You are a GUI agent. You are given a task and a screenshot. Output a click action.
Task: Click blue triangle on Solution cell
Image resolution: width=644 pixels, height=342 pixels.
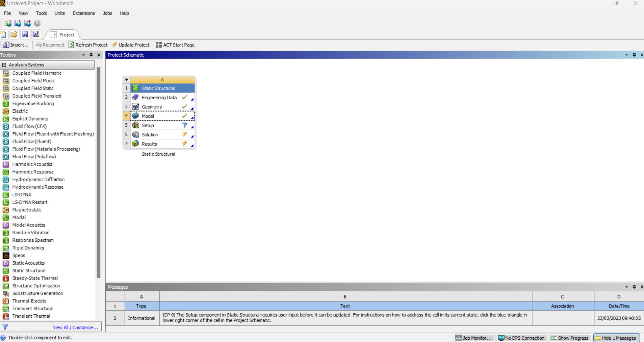pyautogui.click(x=192, y=136)
